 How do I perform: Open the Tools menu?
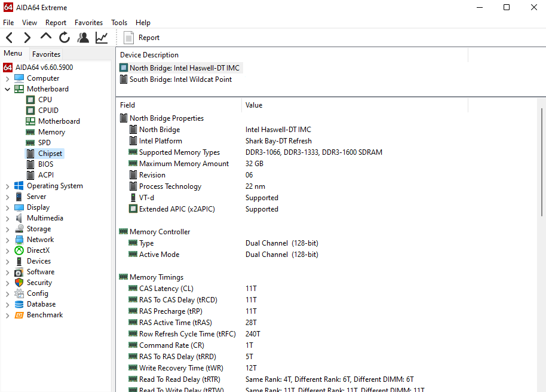click(119, 23)
